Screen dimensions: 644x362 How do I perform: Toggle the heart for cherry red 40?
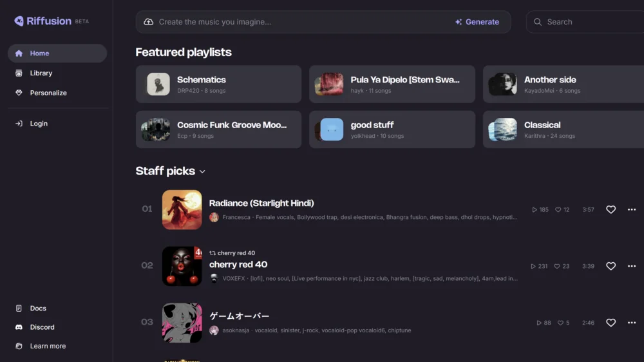611,266
